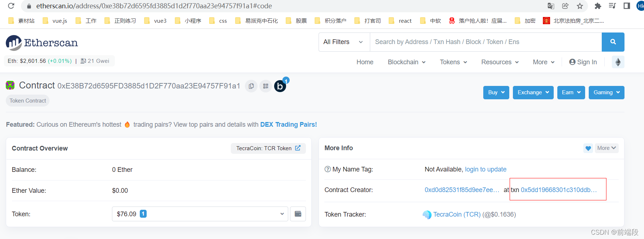Open the 加密 bookmark folder
This screenshot has width=644, height=239.
click(525, 21)
